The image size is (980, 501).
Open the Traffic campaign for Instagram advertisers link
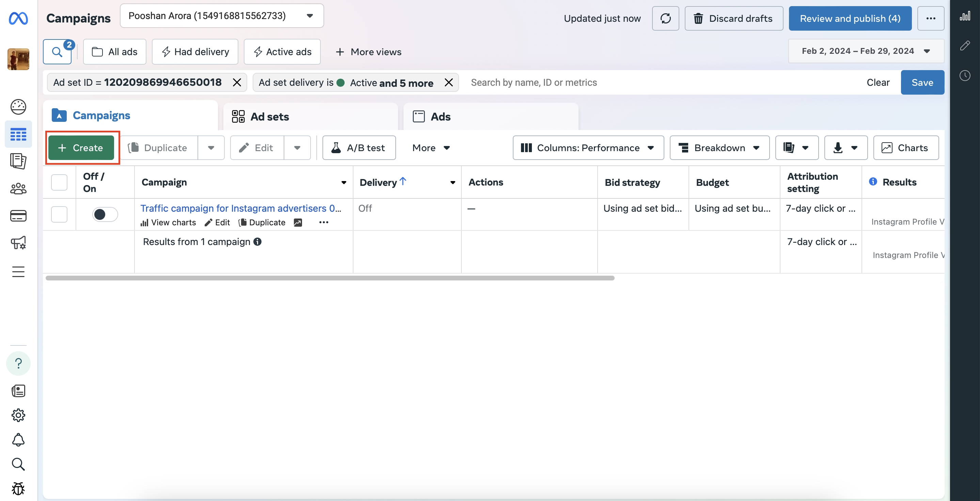click(241, 208)
